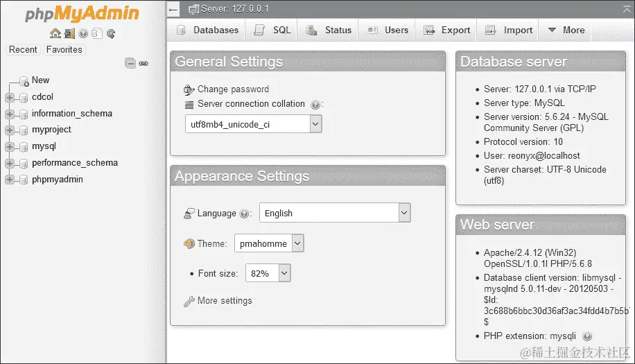Open the documentation help icon in sidebar
The width and height of the screenshot is (635, 364).
coord(83,33)
